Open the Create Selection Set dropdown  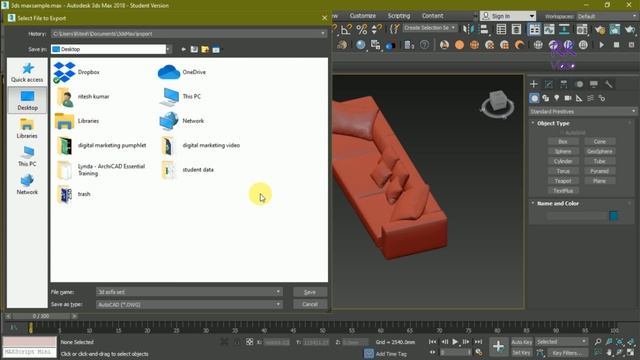pos(430,28)
